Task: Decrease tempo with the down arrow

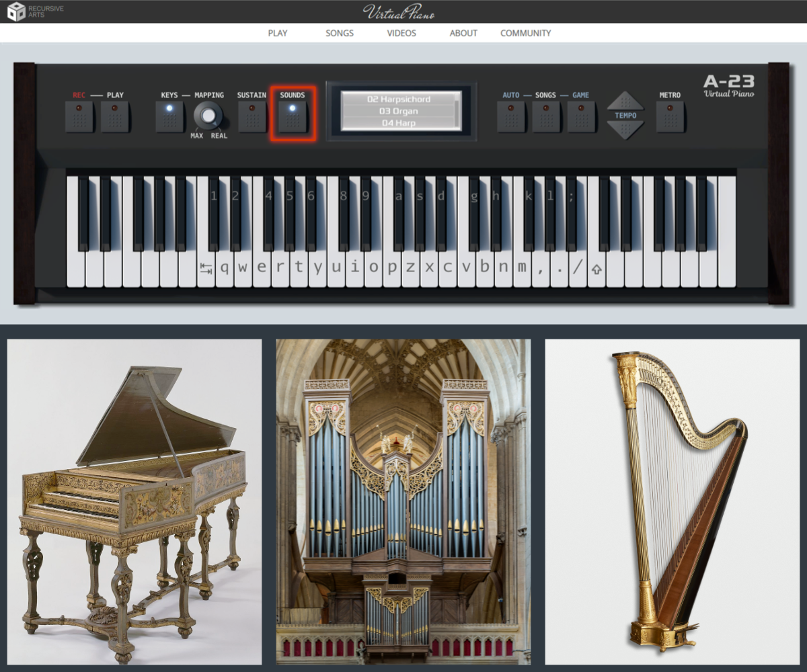Action: [625, 130]
